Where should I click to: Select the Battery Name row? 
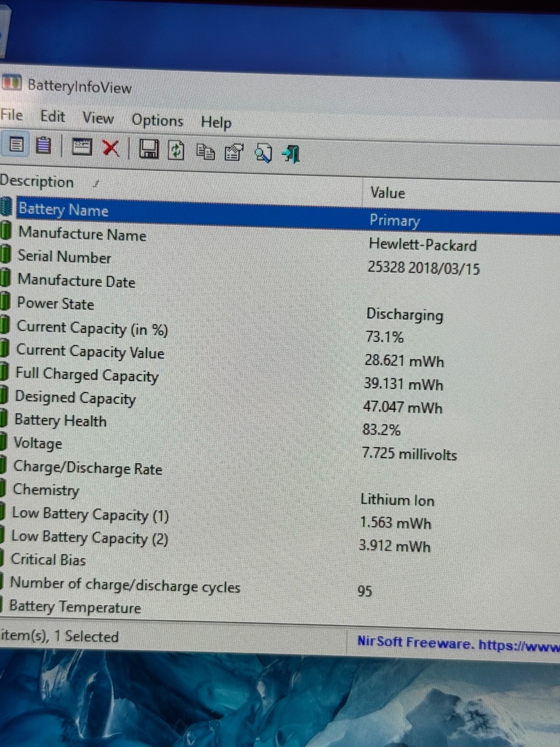(x=280, y=216)
